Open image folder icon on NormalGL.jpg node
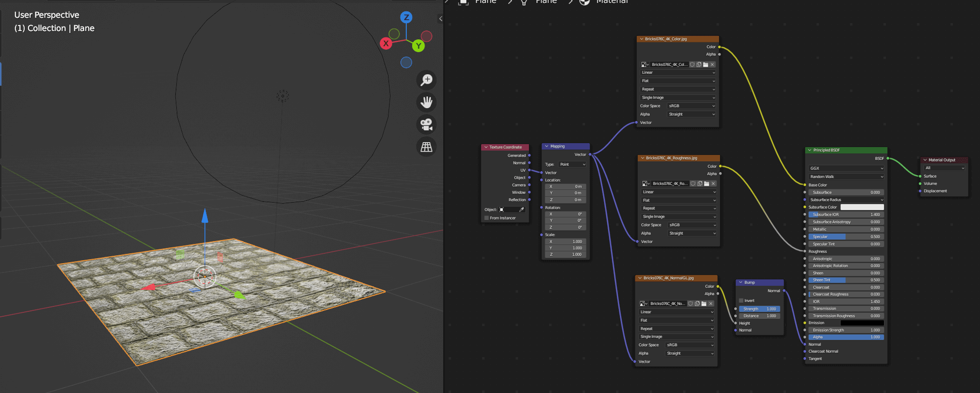The image size is (980, 393). [704, 303]
